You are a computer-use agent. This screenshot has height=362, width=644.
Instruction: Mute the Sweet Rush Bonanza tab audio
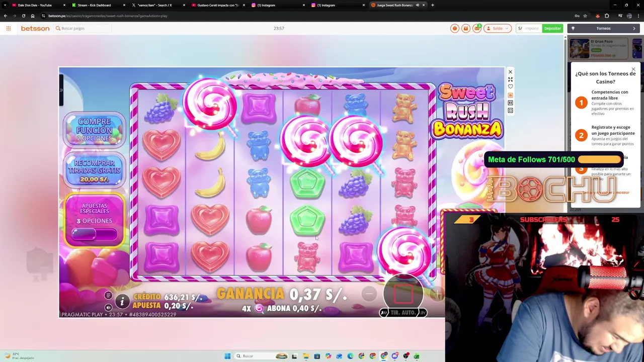tap(417, 5)
